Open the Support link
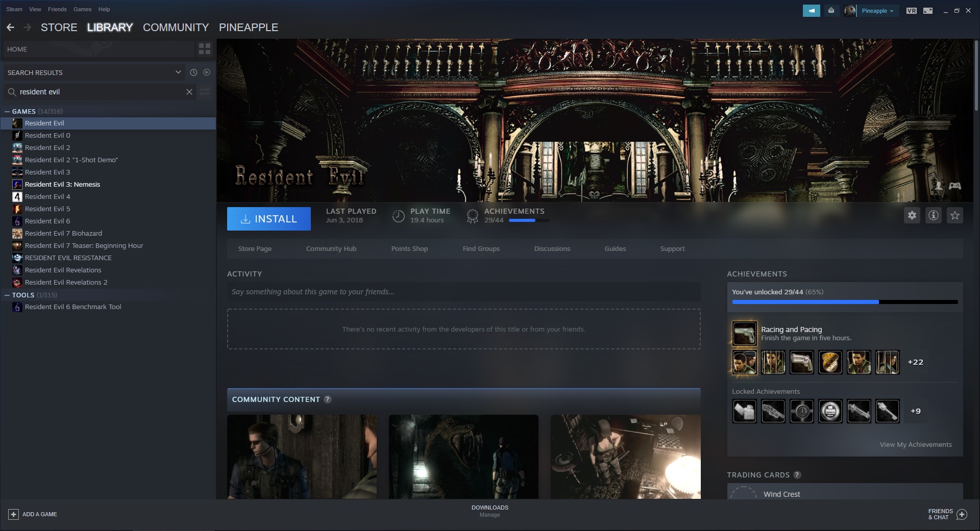 coord(672,249)
